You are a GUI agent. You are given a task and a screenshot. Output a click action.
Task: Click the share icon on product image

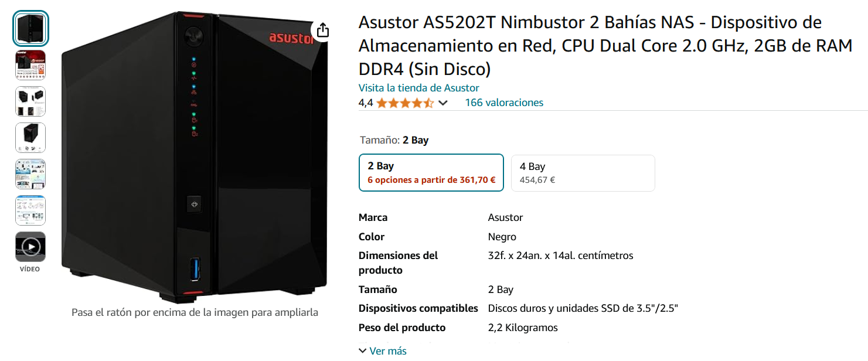coord(322,30)
